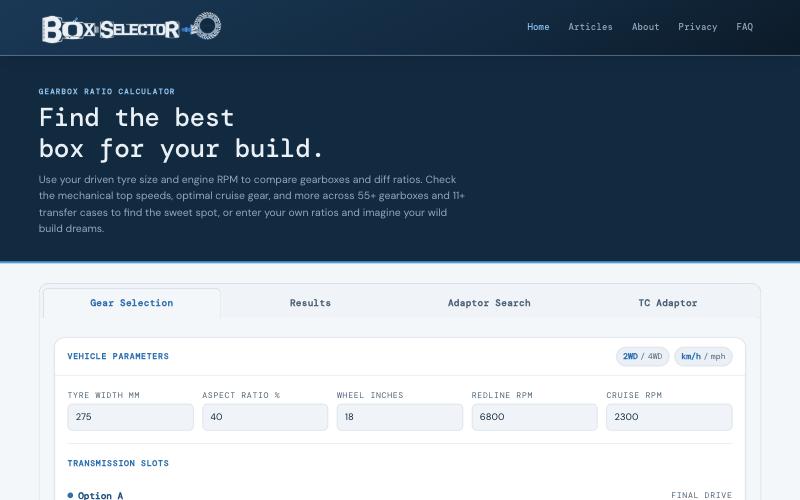Select the Gear Selection tab
Screen dimensions: 800x500
point(132,303)
